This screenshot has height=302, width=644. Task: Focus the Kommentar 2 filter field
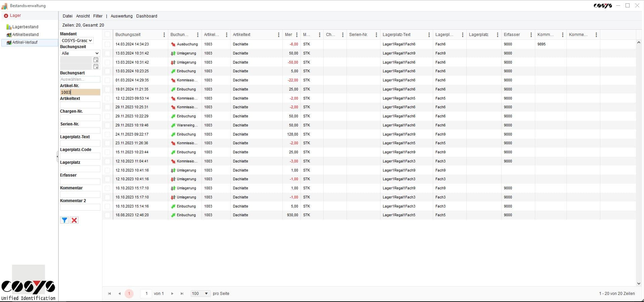(x=80, y=207)
